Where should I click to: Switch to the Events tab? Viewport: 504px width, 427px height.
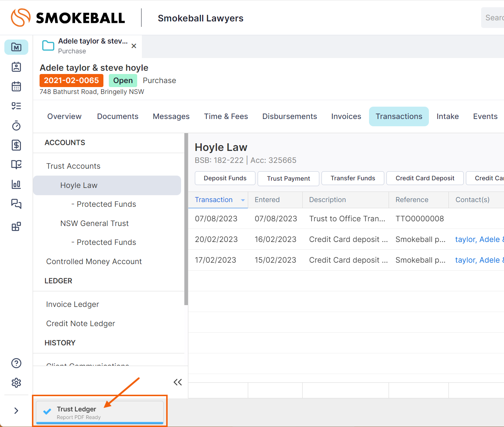(x=485, y=116)
